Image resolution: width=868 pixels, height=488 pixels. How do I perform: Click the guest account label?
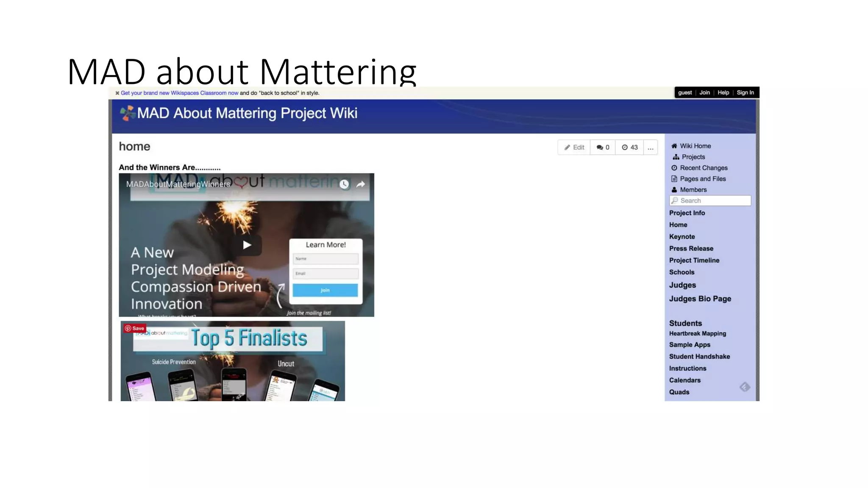(x=685, y=93)
